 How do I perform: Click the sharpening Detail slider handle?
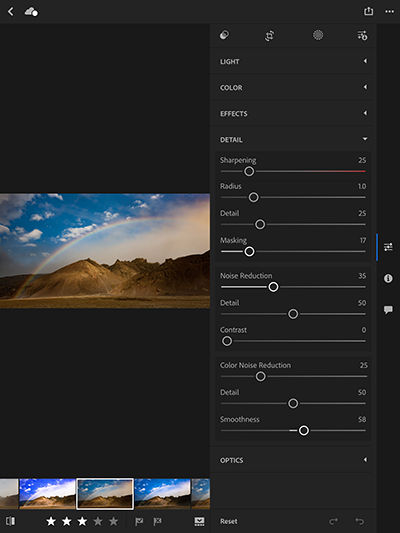(x=260, y=224)
